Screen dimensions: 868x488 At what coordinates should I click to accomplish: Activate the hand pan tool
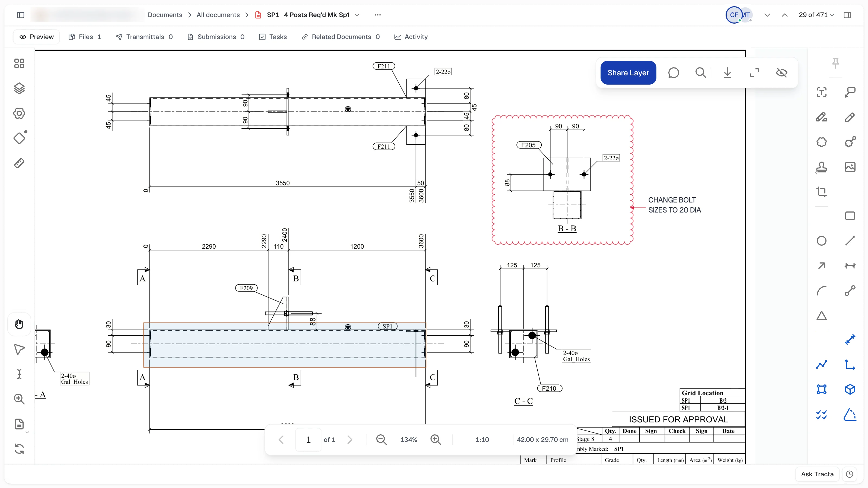point(19,324)
